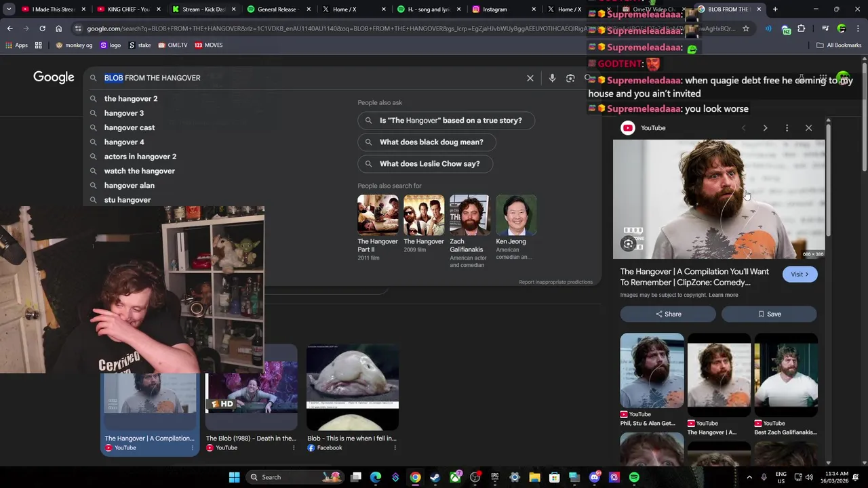Open image preview three-dot menu
The height and width of the screenshot is (488, 868).
point(787,128)
